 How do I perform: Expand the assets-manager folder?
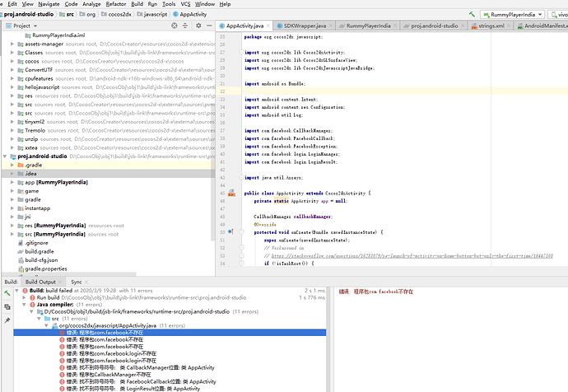pos(12,44)
